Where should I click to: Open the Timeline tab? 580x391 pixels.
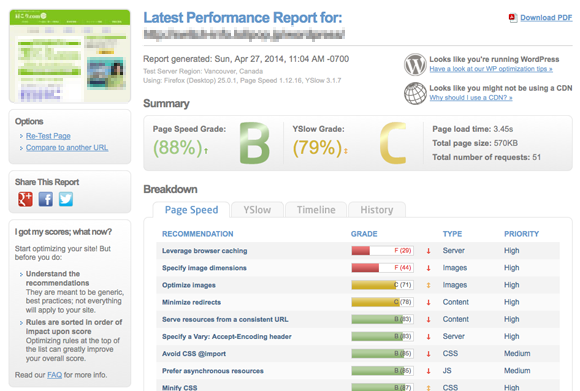(x=316, y=210)
